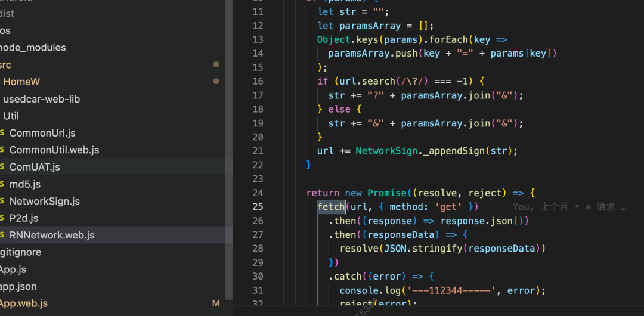Open App.js file in explorer

coord(13,269)
